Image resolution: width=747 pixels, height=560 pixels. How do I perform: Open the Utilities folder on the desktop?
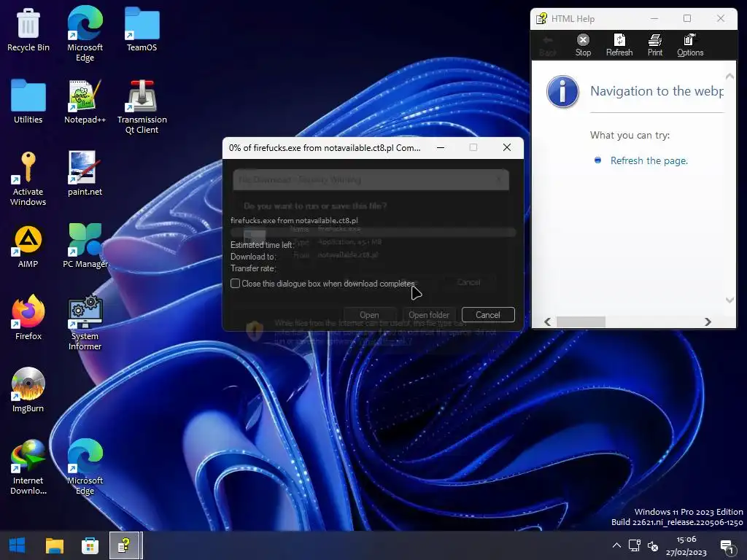click(28, 102)
